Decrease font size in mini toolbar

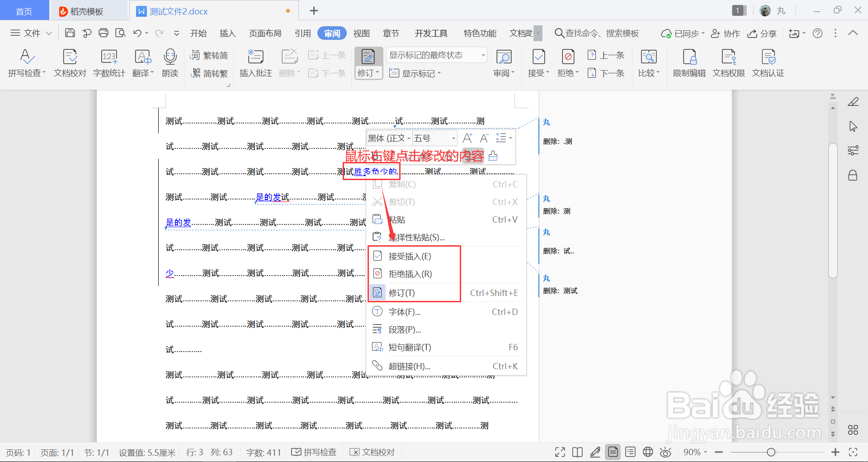pos(484,138)
